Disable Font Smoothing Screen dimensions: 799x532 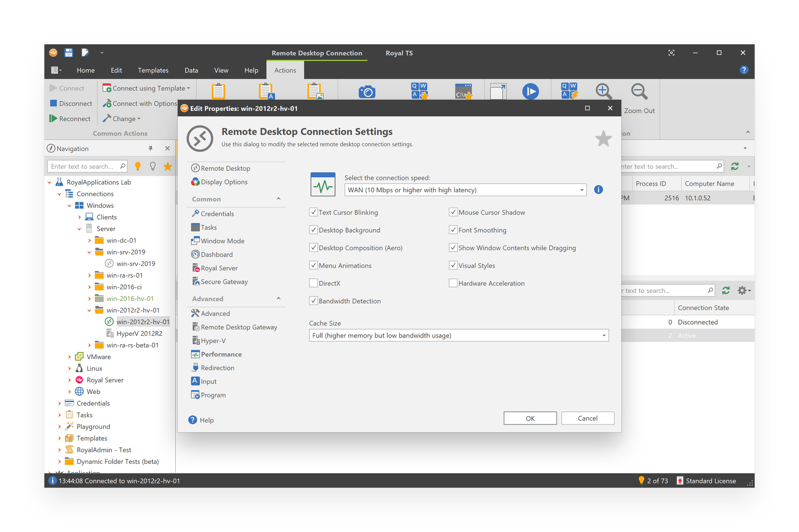click(x=453, y=230)
